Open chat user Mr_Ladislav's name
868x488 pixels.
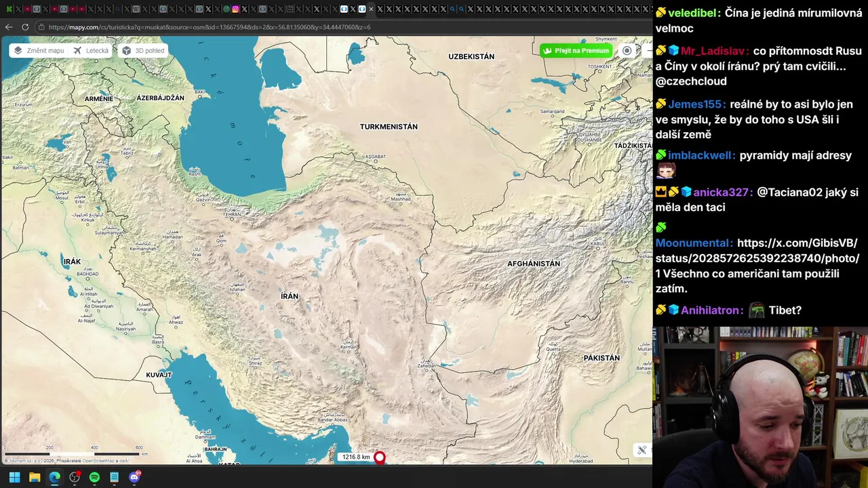tap(715, 51)
